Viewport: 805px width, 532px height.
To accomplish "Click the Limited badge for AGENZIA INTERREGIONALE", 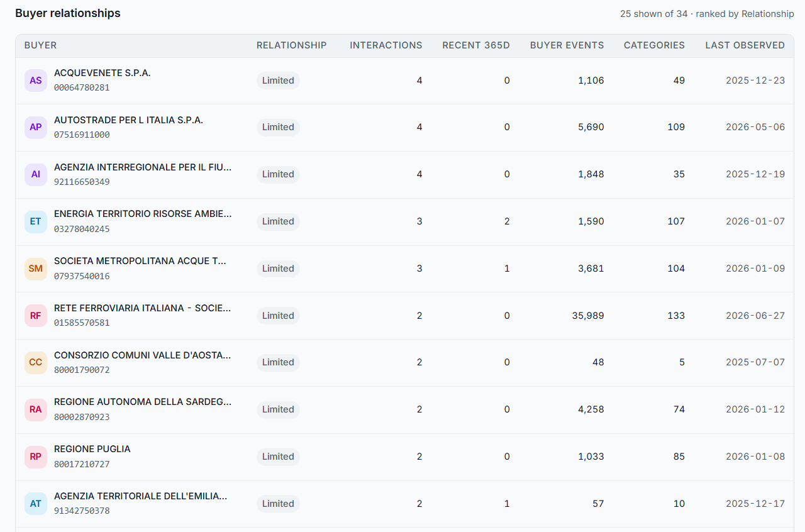I will [x=278, y=174].
